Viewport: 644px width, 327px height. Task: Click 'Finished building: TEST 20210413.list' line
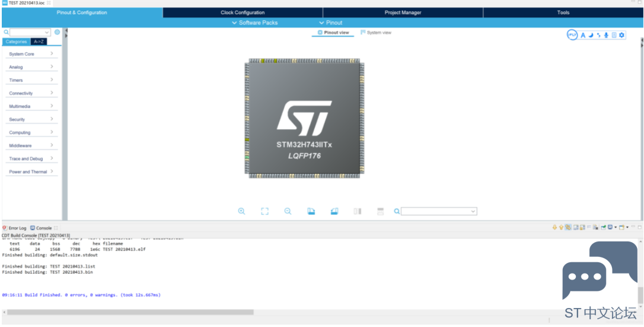click(x=49, y=266)
